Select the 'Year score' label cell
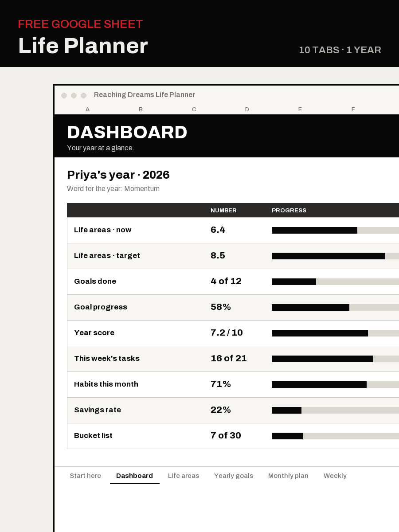Screen dimensions: 399x532 [x=94, y=333]
